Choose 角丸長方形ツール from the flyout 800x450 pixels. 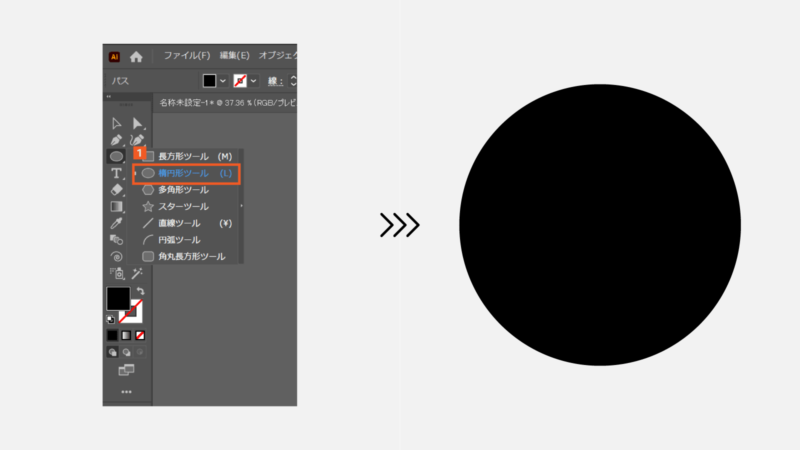click(191, 257)
